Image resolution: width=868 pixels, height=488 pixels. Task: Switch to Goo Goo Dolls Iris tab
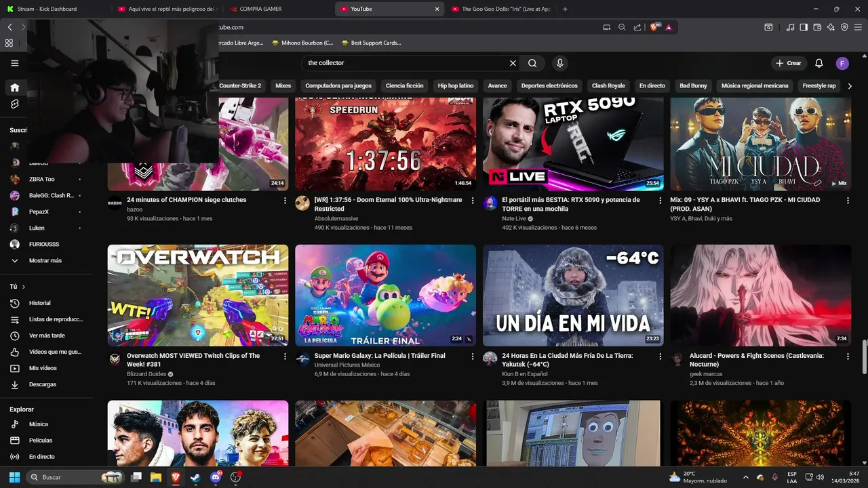coord(500,9)
